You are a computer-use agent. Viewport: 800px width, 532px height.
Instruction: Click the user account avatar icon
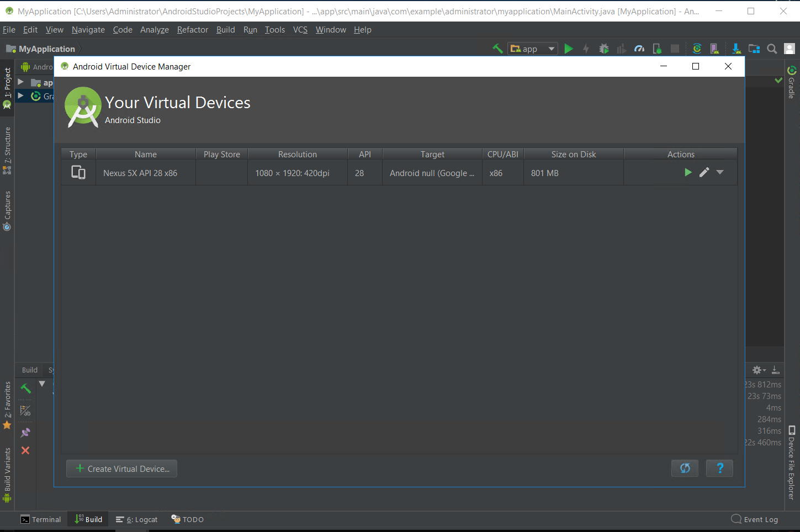coord(790,49)
